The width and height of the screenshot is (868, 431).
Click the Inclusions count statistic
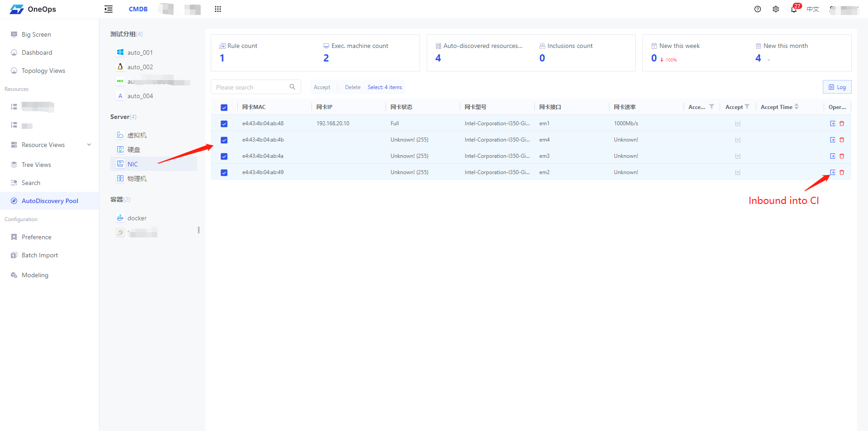[566, 52]
